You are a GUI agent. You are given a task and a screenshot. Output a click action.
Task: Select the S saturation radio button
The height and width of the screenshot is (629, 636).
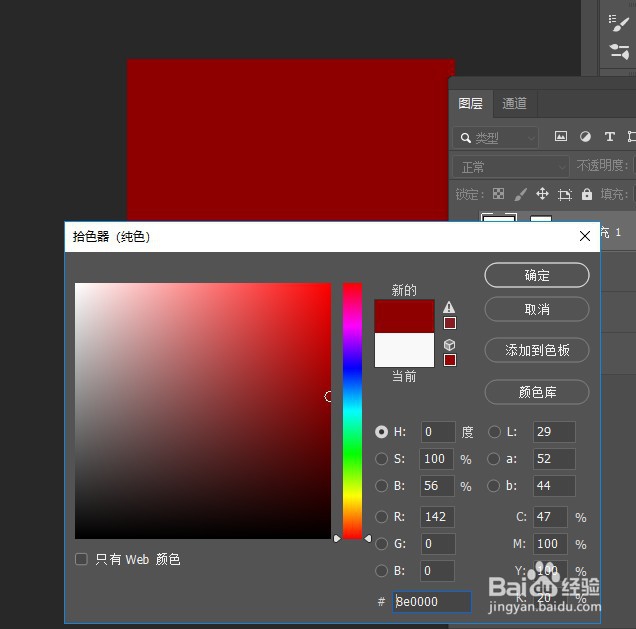381,459
